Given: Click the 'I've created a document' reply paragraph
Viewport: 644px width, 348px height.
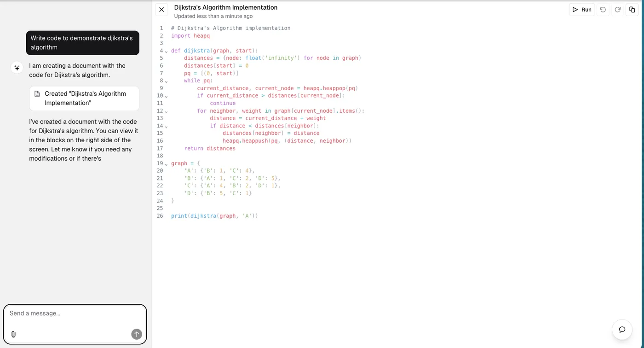Looking at the screenshot, I should 84,140.
